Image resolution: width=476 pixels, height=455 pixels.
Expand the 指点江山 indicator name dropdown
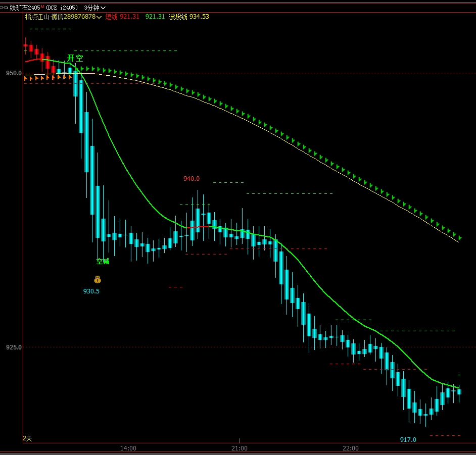64,17
